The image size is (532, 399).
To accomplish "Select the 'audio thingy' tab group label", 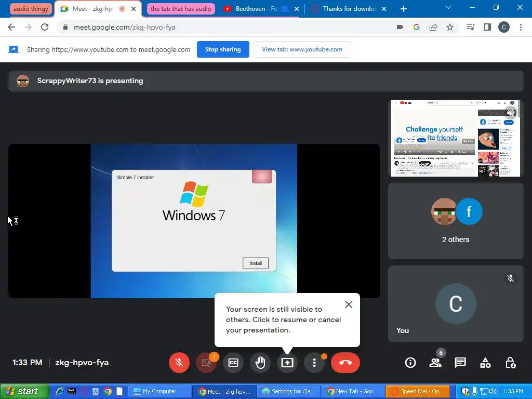I will point(31,9).
